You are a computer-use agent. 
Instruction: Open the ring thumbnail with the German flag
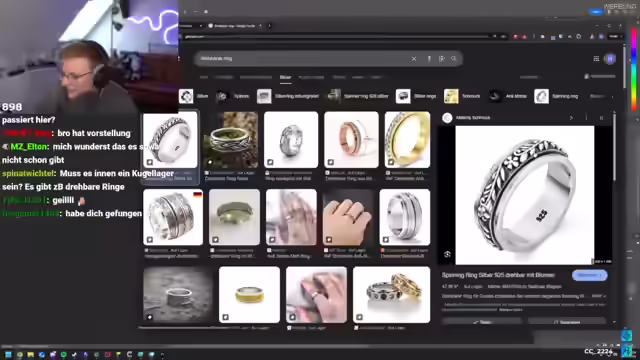(173, 217)
